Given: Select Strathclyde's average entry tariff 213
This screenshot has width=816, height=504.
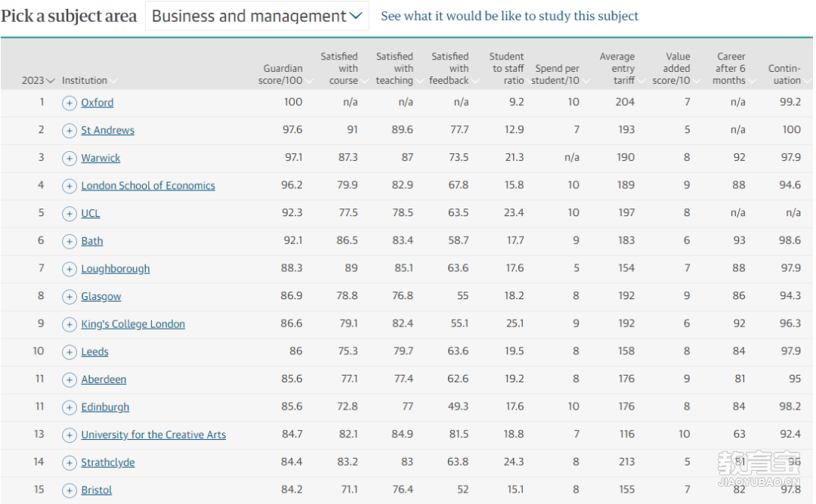Looking at the screenshot, I should pyautogui.click(x=626, y=462).
